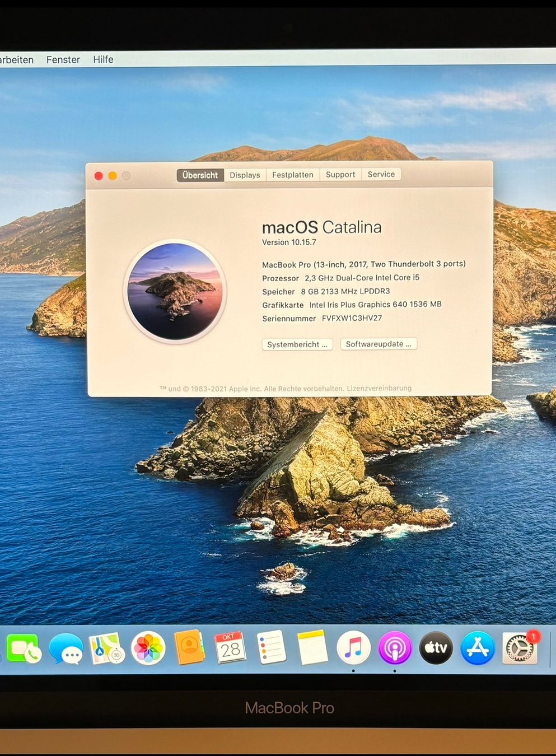Open Calendar showing OKT 28
The image size is (556, 756).
(230, 647)
